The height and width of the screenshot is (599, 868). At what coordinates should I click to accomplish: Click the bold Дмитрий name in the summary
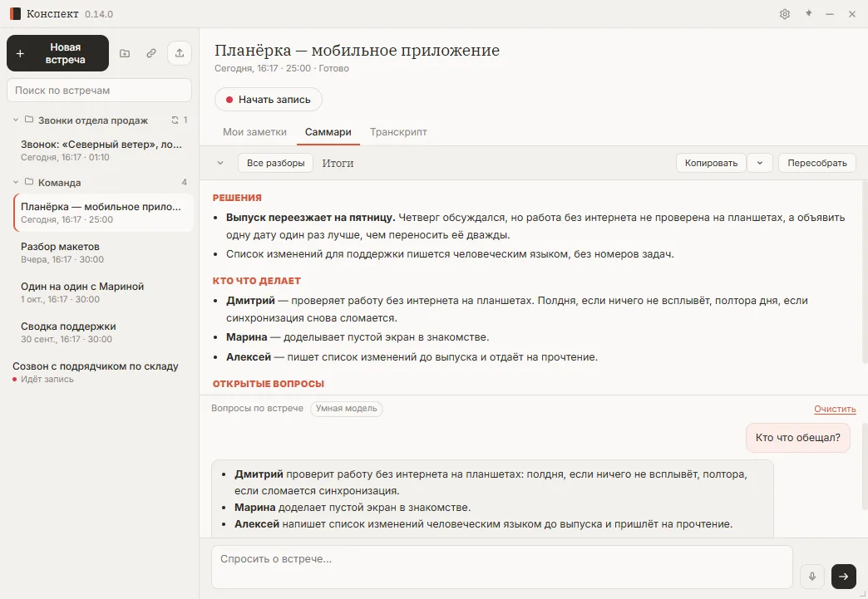250,300
